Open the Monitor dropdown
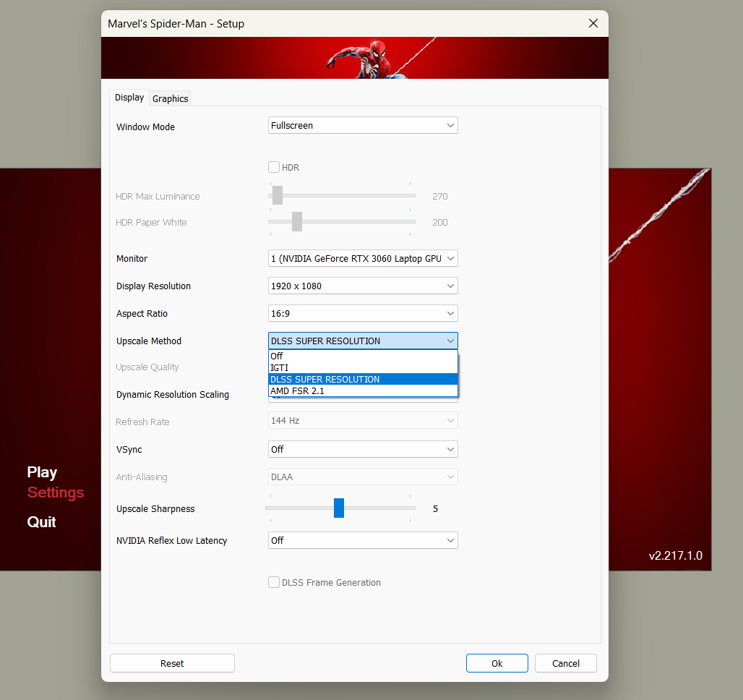 pos(363,258)
